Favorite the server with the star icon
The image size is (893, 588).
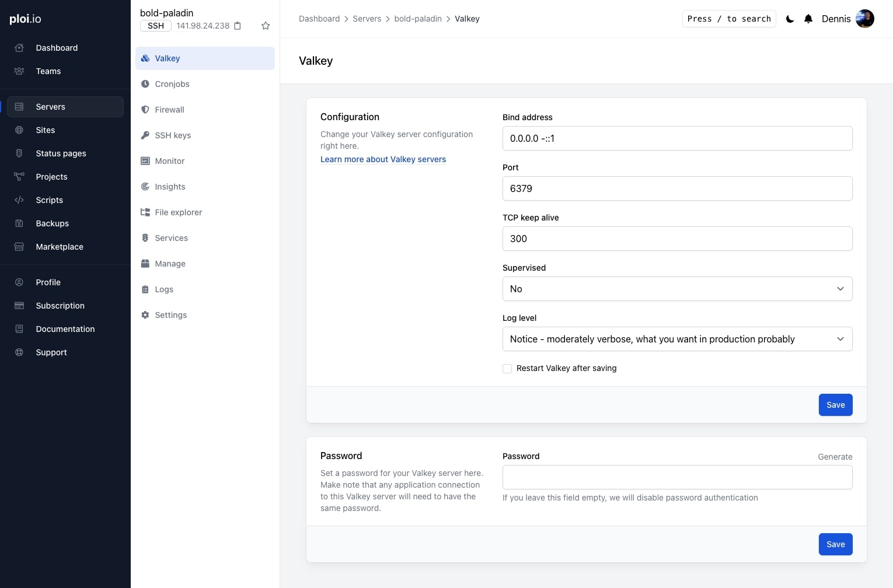(266, 26)
